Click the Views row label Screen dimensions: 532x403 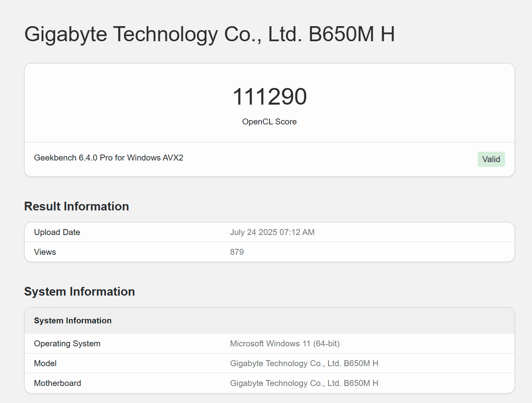pos(45,252)
